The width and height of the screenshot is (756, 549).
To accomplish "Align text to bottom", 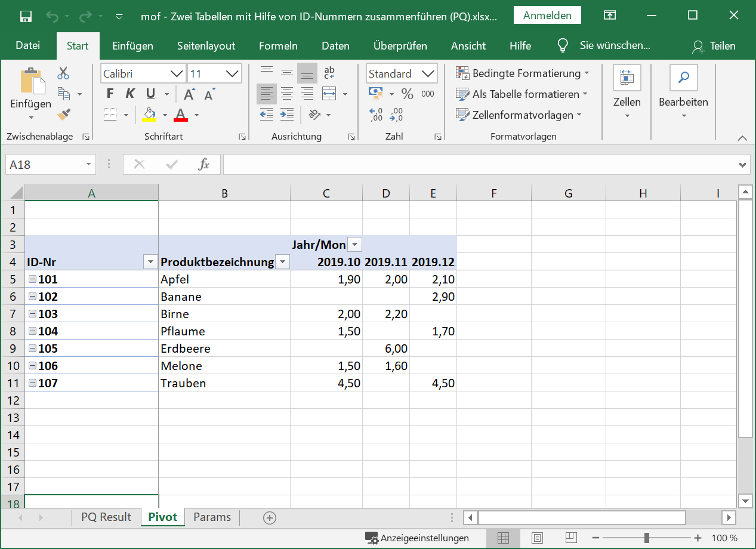I will tap(307, 73).
